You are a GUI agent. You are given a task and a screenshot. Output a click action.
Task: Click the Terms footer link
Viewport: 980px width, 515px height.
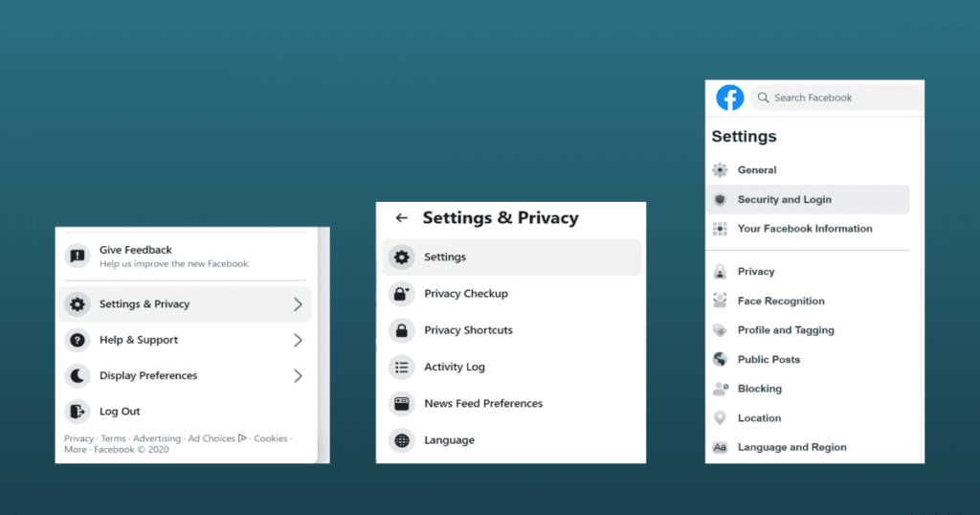113,438
